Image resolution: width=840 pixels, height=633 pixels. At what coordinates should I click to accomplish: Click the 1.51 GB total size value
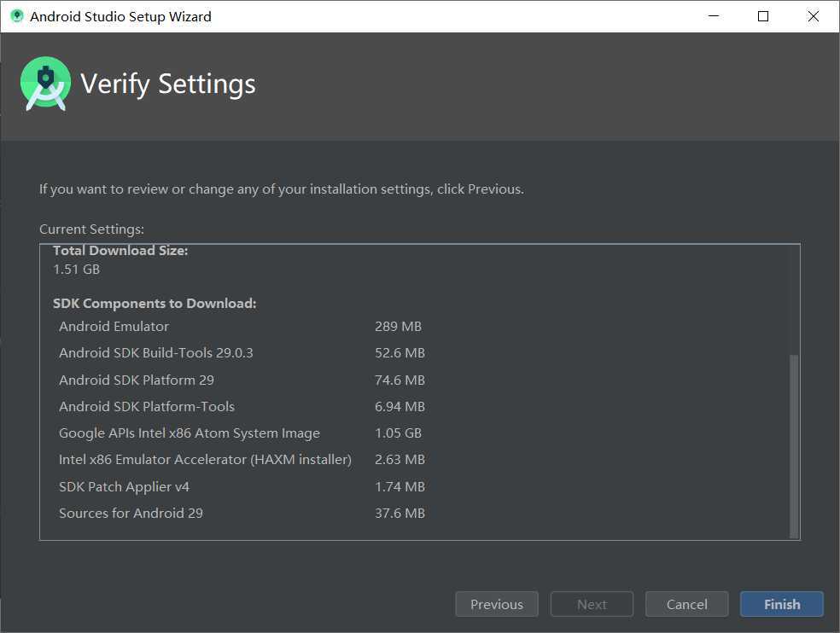(77, 269)
